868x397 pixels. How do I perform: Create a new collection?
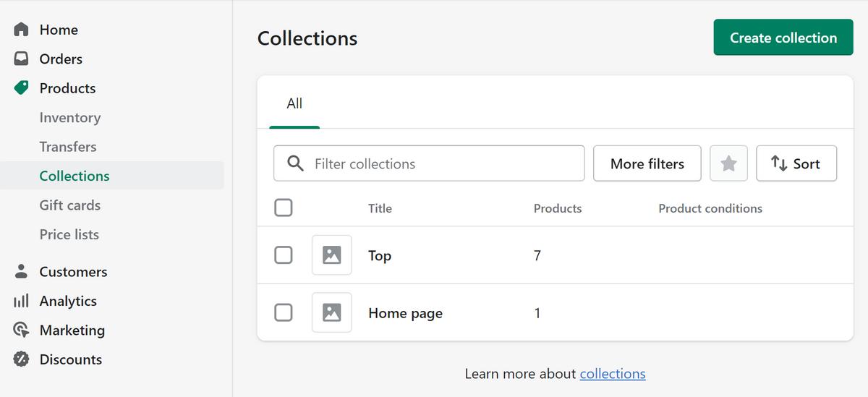[783, 38]
